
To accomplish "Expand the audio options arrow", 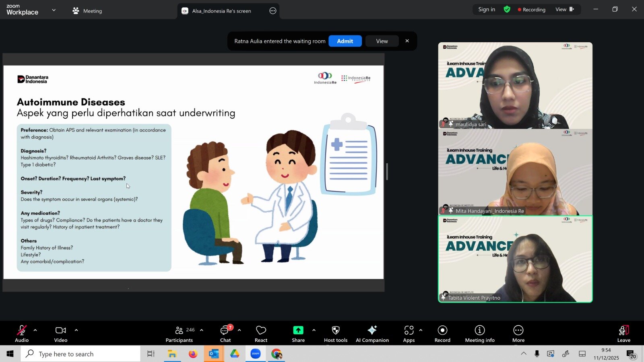I will [35, 330].
